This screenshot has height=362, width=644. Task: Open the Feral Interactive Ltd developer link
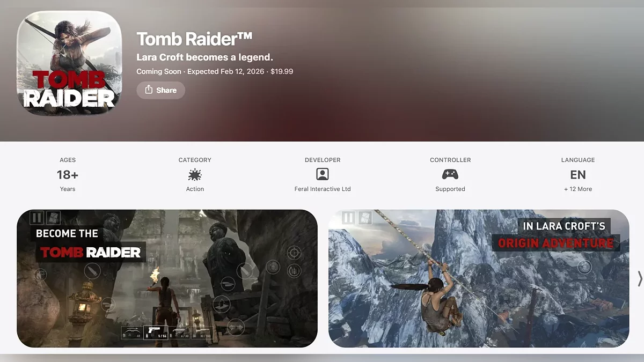point(323,189)
